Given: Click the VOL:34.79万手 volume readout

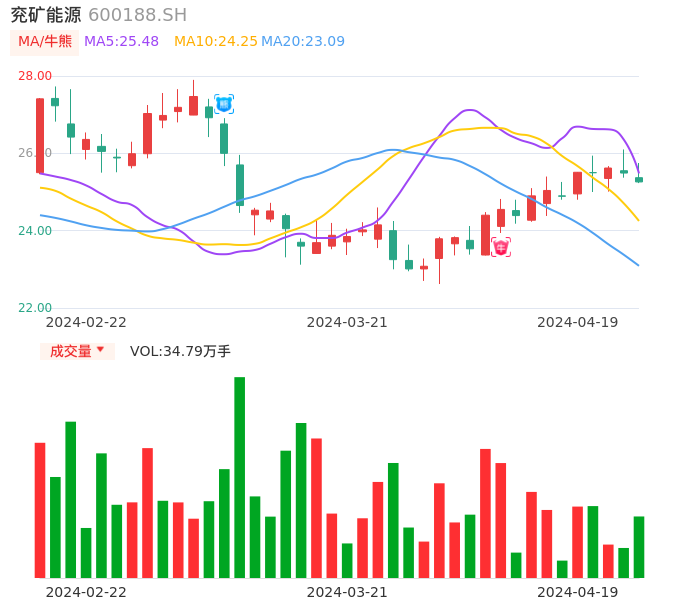Looking at the screenshot, I should [180, 351].
